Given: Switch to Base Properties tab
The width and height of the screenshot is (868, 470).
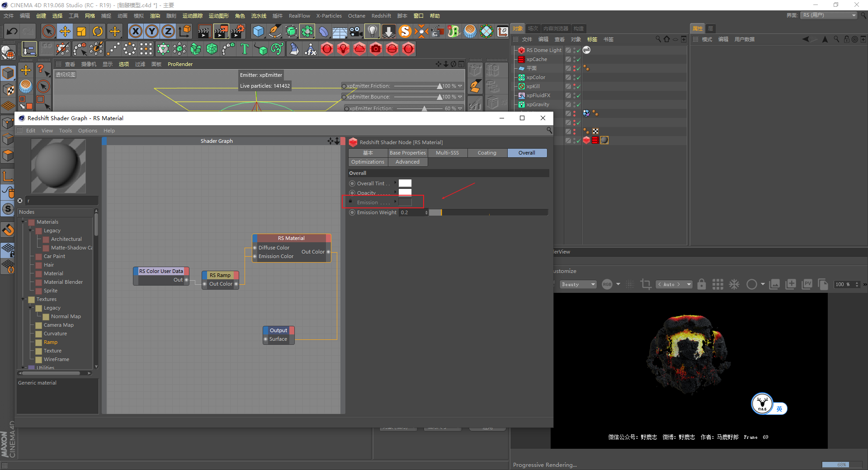Looking at the screenshot, I should click(408, 153).
